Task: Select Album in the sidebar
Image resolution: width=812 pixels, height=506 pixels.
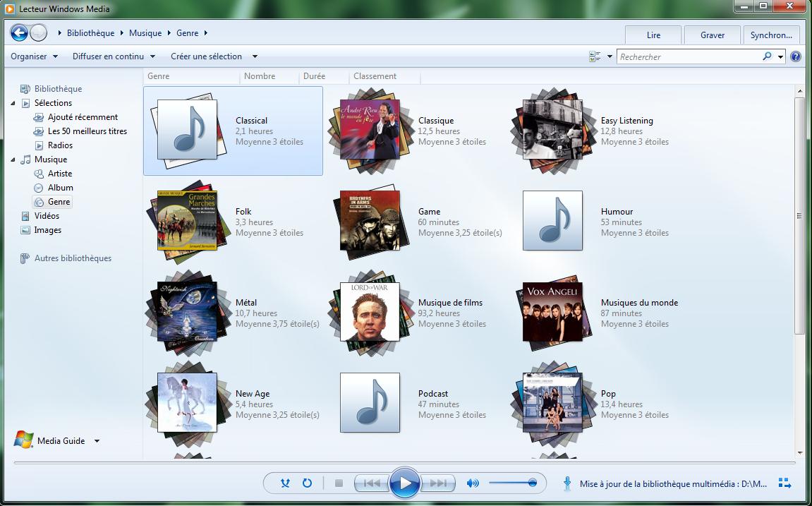Action: (60, 188)
